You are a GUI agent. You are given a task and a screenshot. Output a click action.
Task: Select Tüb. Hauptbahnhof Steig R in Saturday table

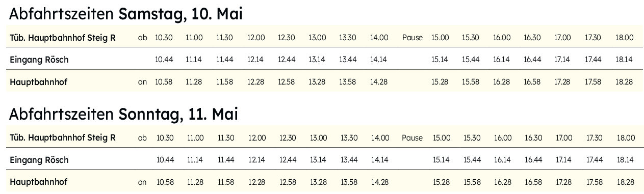[63, 37]
